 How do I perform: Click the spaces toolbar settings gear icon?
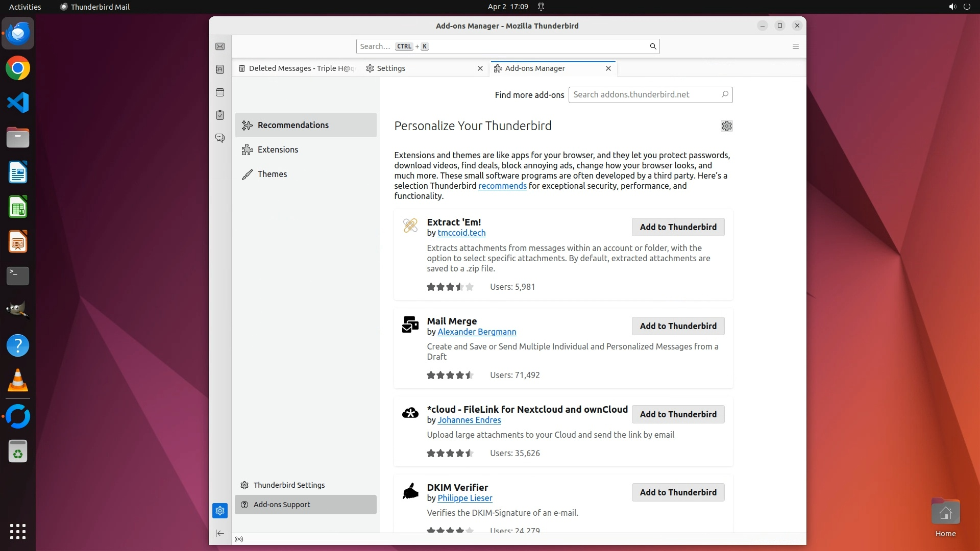pyautogui.click(x=220, y=510)
